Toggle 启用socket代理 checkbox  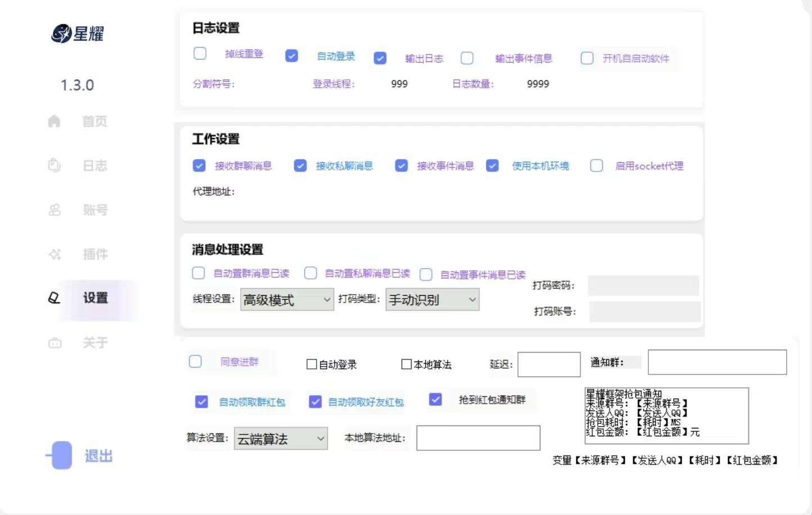[x=597, y=166]
